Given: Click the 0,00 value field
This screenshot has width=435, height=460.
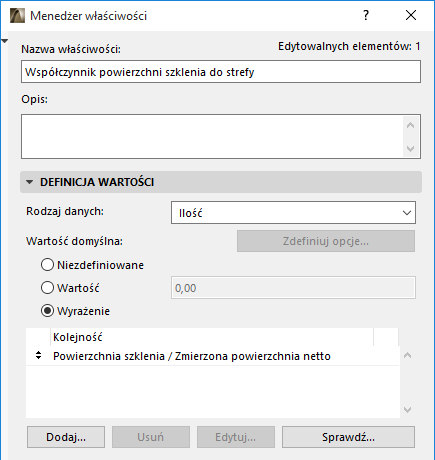Looking at the screenshot, I should pos(293,288).
